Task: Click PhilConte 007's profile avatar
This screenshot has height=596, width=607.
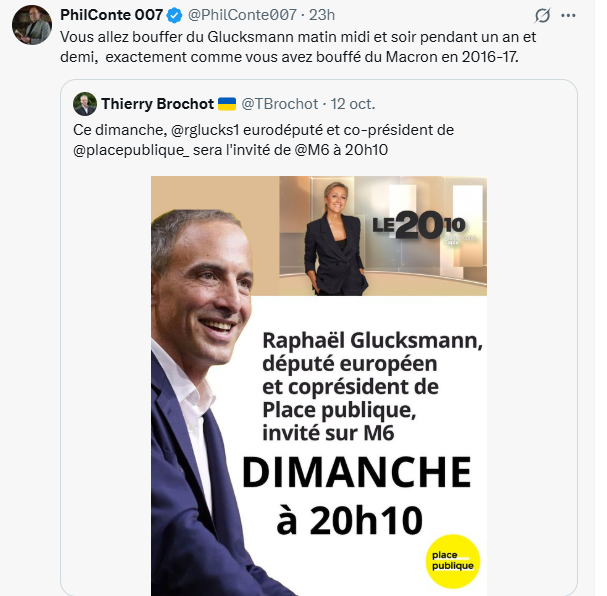Action: pyautogui.click(x=32, y=25)
